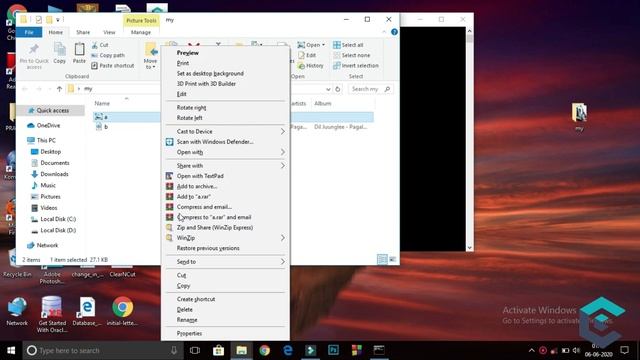Expand the Send to submenu
The width and height of the screenshot is (640, 360).
click(x=282, y=262)
